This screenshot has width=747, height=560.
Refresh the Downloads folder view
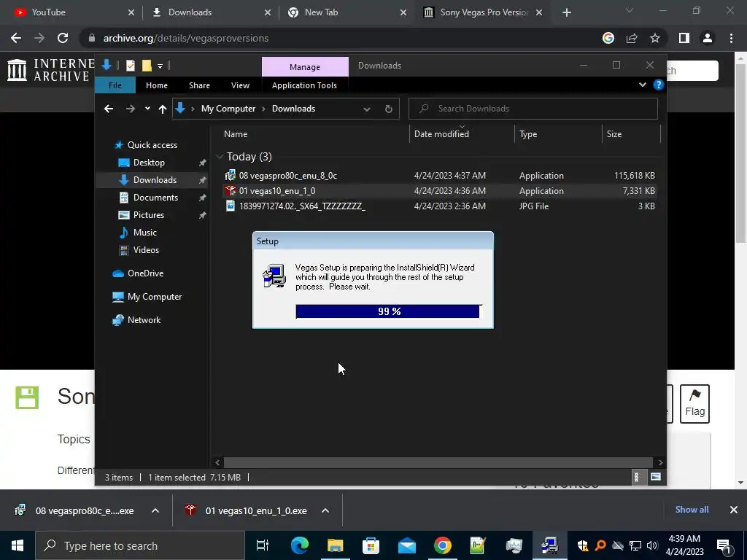[x=389, y=109]
